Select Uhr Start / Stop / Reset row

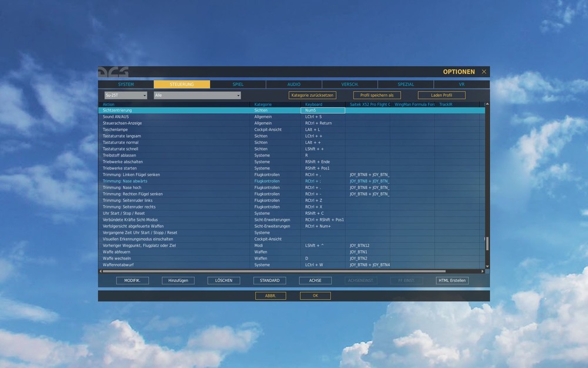click(292, 213)
